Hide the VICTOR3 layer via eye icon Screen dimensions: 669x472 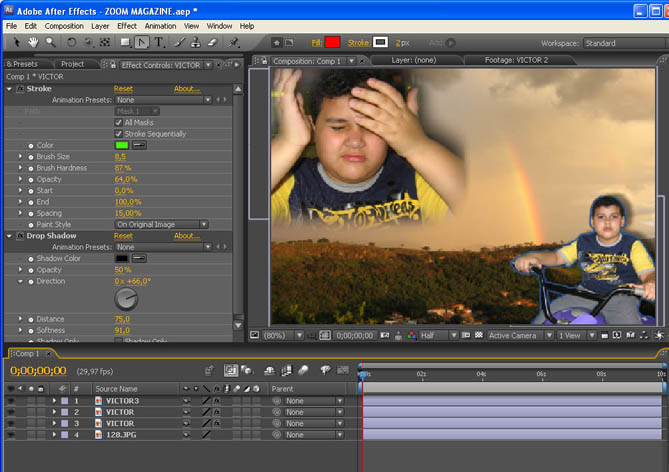[11, 400]
